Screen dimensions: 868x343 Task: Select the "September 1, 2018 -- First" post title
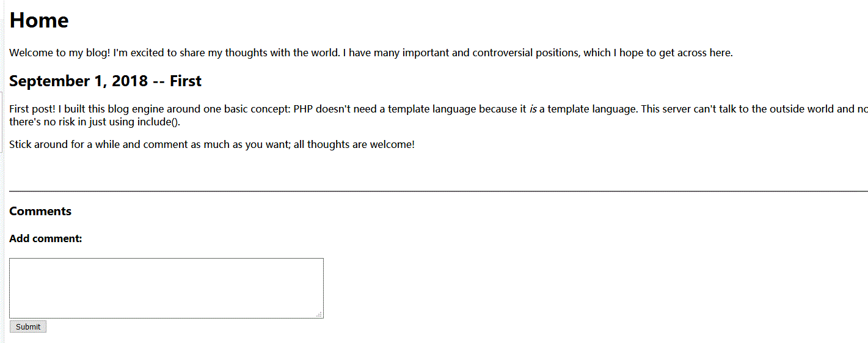105,81
